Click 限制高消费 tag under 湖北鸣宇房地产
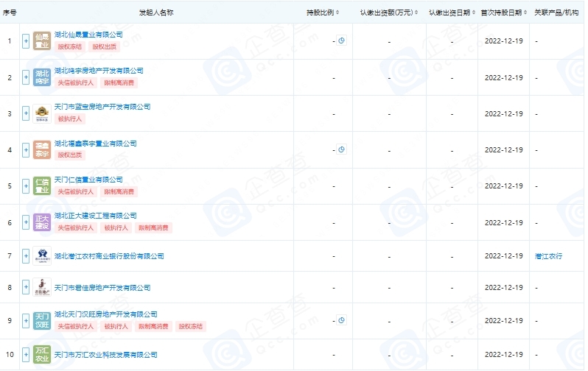 point(119,82)
